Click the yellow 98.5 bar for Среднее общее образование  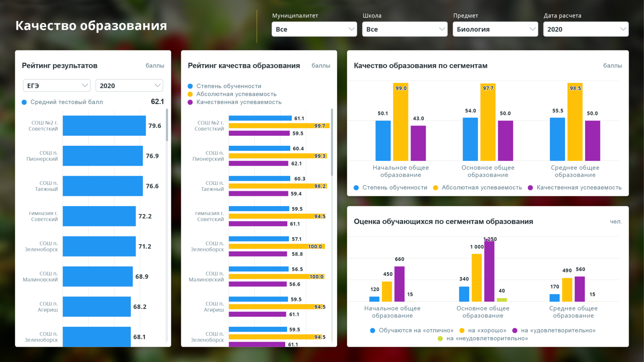click(575, 122)
